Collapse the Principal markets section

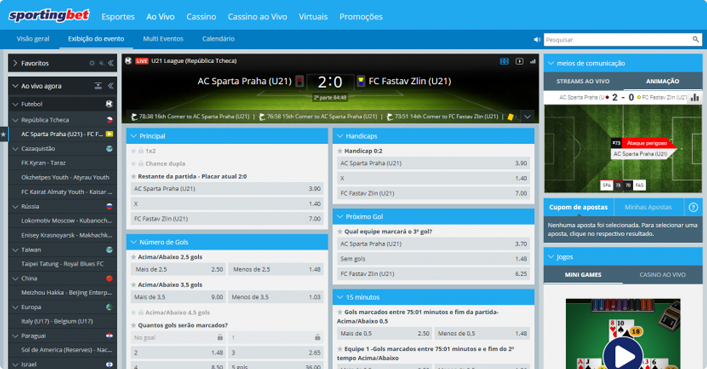[x=133, y=136]
